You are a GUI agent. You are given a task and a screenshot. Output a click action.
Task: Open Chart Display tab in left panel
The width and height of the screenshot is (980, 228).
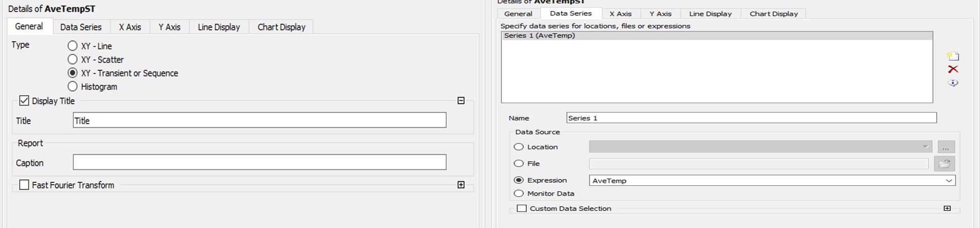click(x=281, y=27)
